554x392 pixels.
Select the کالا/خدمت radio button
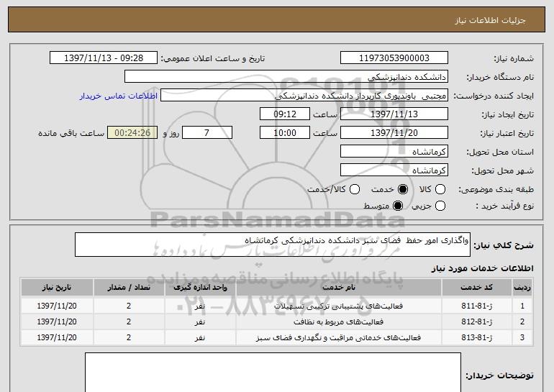tap(355, 189)
